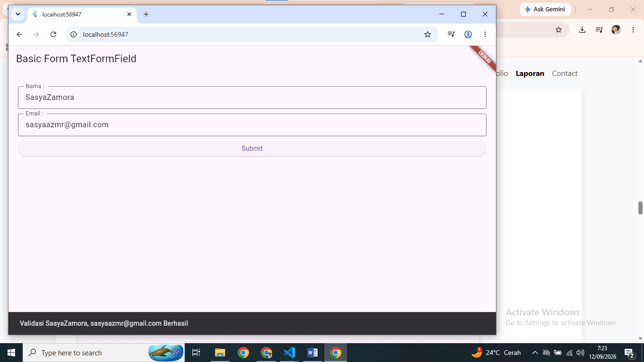Open the 24°C Cerah weather widget
644x362 pixels.
click(496, 353)
